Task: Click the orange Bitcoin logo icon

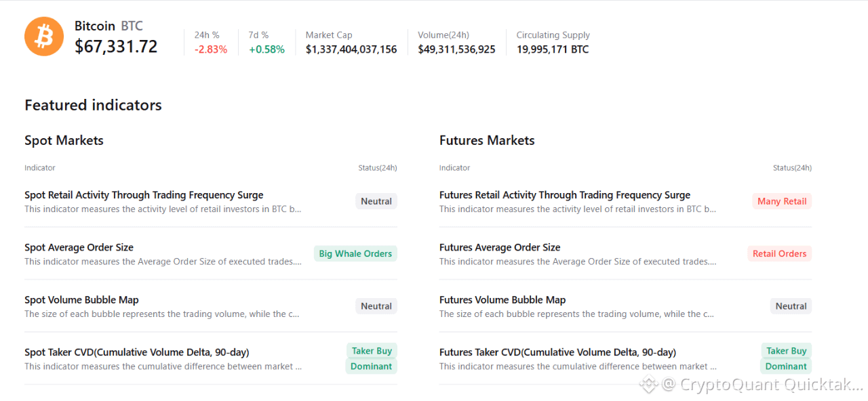Action: point(44,37)
